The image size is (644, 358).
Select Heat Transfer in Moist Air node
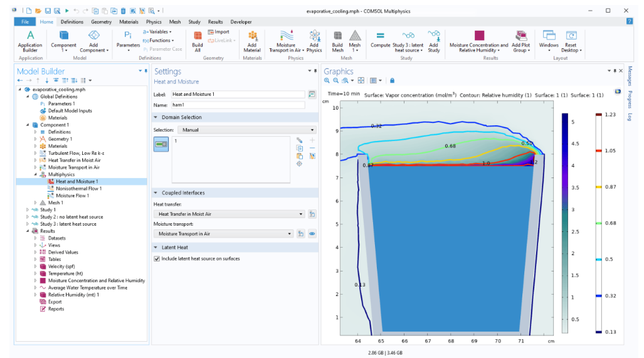click(75, 160)
